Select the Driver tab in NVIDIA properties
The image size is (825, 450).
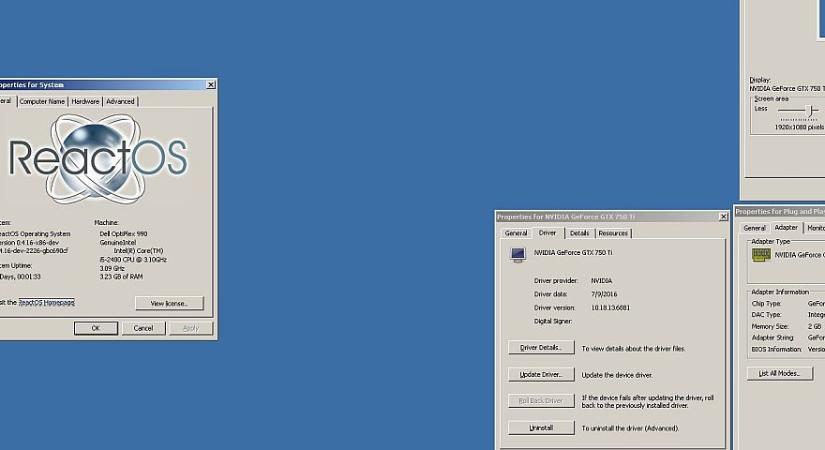pos(547,233)
